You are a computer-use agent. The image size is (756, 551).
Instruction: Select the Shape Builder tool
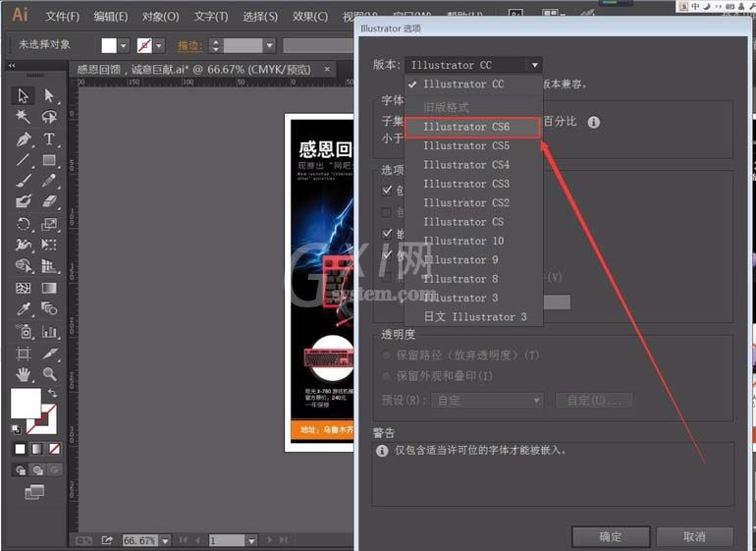pyautogui.click(x=23, y=265)
